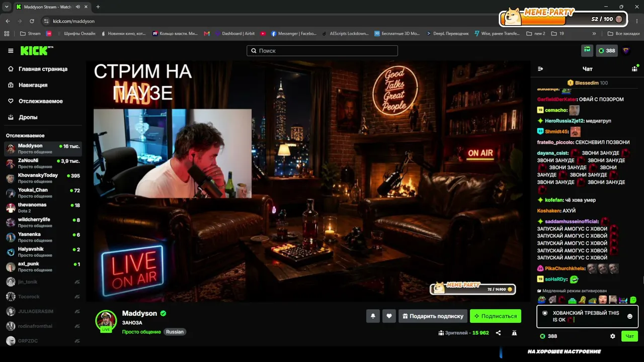Open the new 2 bookmarks folder
Viewport: 644px width, 362px height.
coord(536,34)
